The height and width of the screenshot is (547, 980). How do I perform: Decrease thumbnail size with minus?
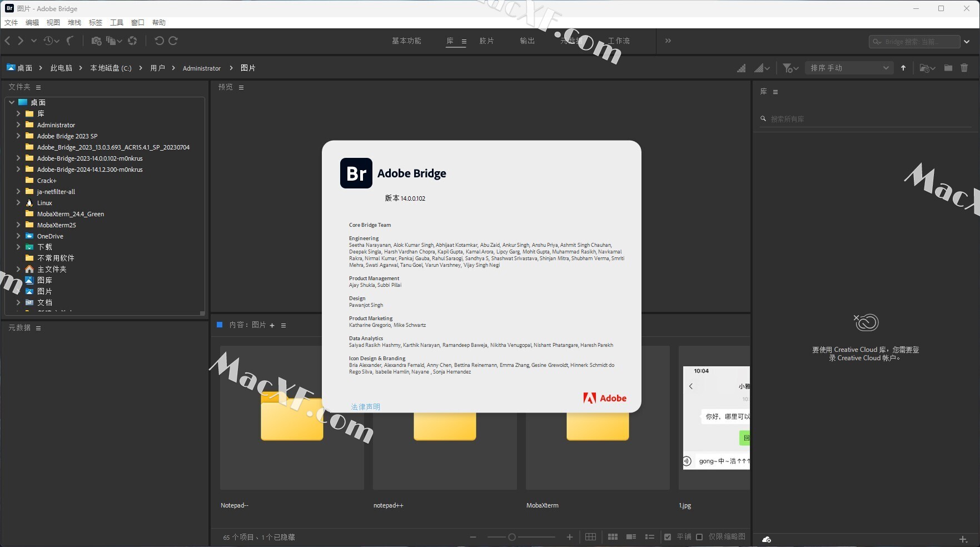click(x=473, y=537)
